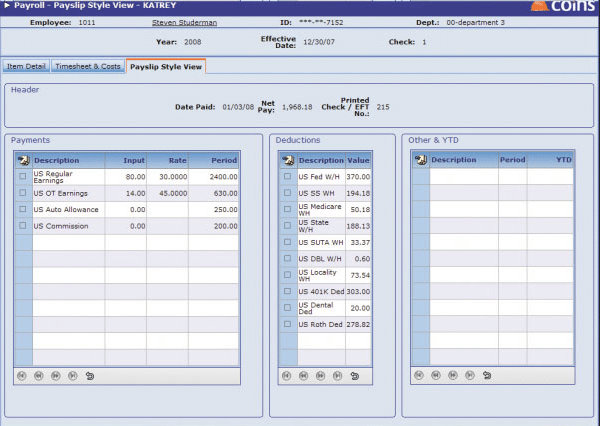Screen dimensions: 600x426
Task: Open the Steven Studerman employee link
Action: (x=184, y=23)
